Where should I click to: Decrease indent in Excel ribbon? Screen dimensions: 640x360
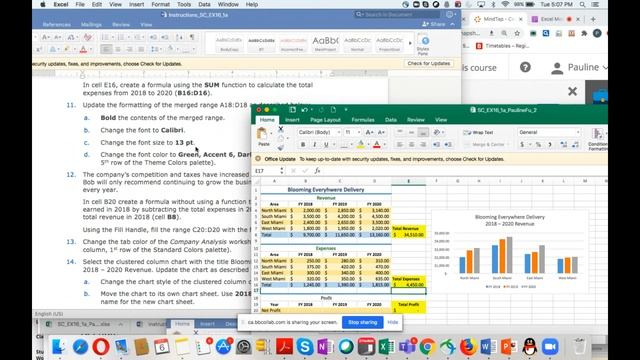click(x=436, y=144)
